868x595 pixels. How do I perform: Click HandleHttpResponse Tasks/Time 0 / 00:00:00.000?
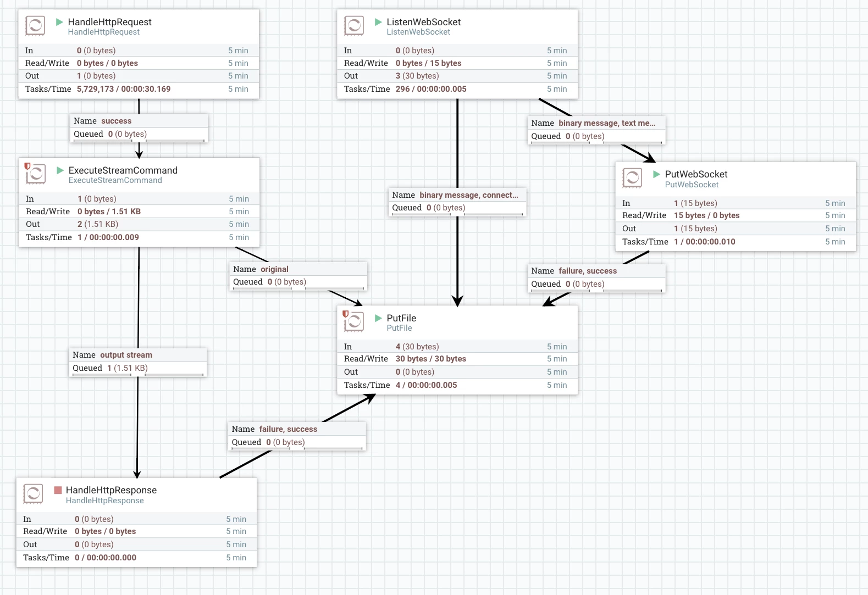click(106, 558)
